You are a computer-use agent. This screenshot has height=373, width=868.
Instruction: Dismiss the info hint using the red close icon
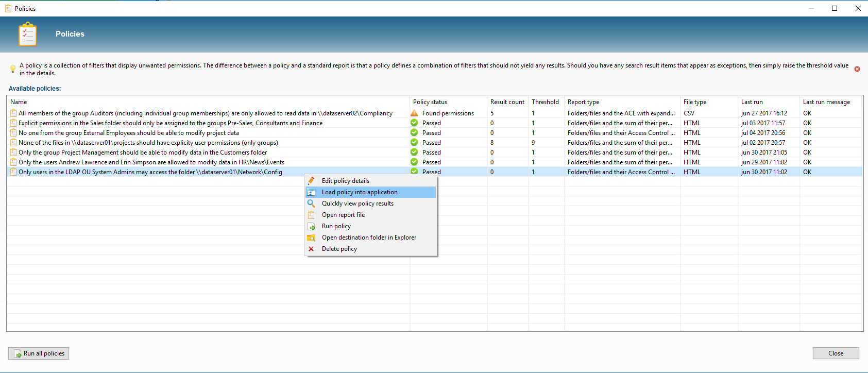point(857,69)
